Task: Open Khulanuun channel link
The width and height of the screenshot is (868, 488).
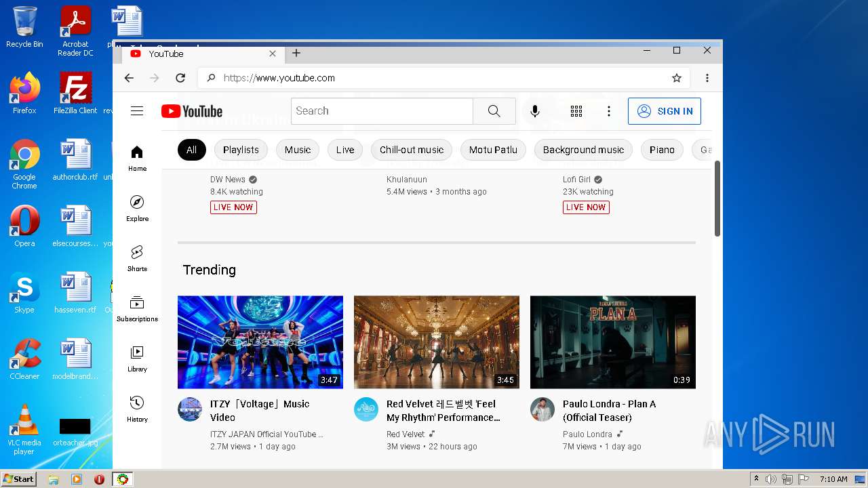Action: point(407,180)
